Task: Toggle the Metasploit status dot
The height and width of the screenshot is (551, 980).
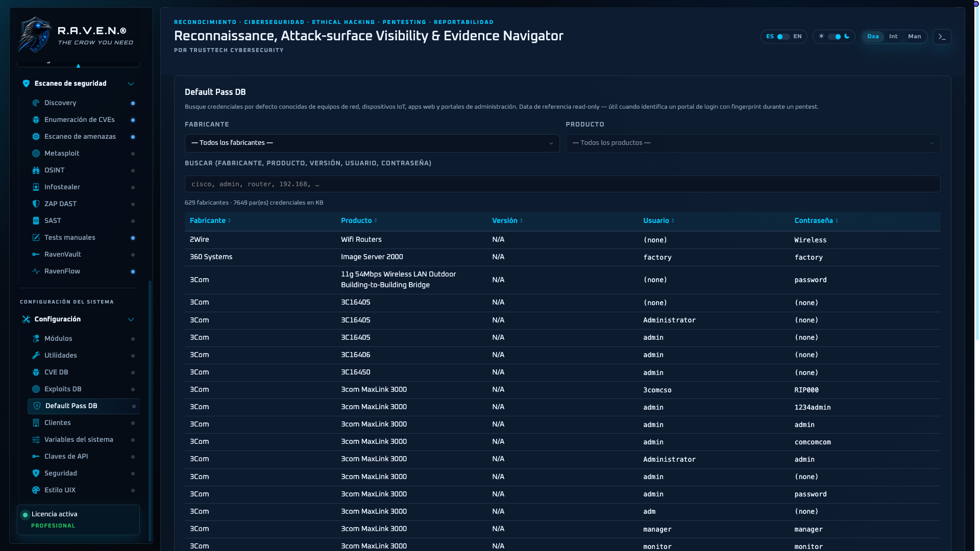Action: click(x=133, y=154)
